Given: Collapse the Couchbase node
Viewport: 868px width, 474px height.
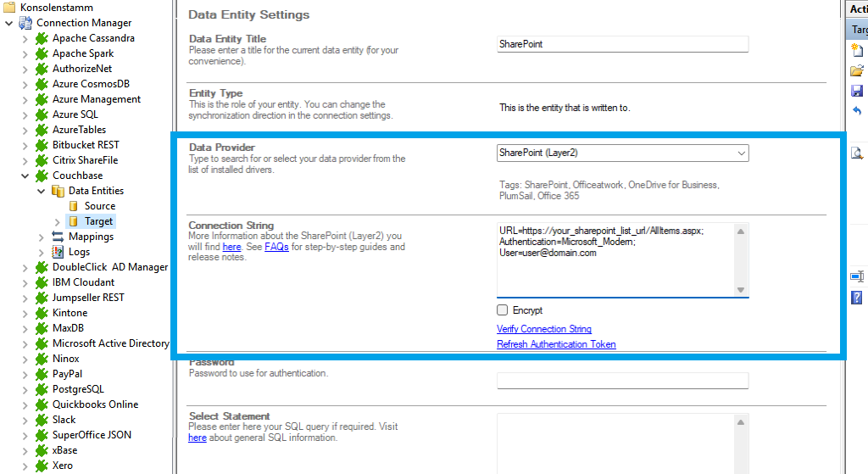Looking at the screenshot, I should [25, 176].
